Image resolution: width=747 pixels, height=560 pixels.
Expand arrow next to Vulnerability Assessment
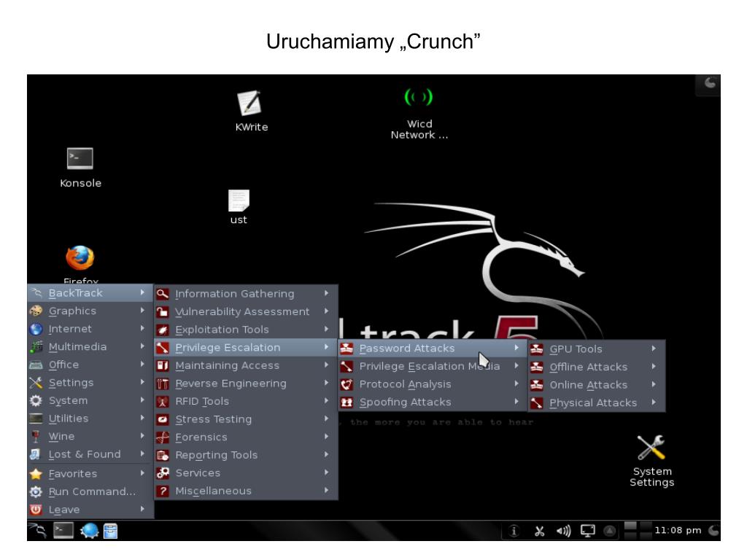[326, 311]
